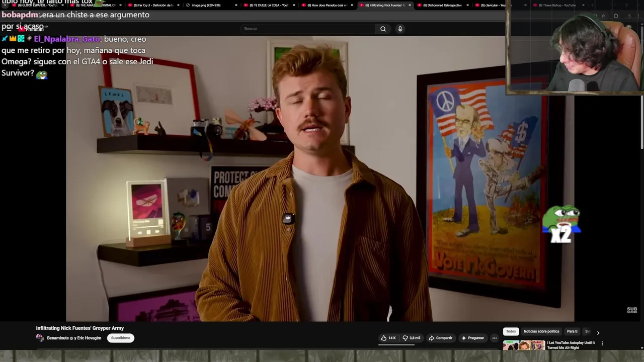This screenshot has width=644, height=362.
Task: Switch to How does Paradox deal tab
Action: pos(327,5)
